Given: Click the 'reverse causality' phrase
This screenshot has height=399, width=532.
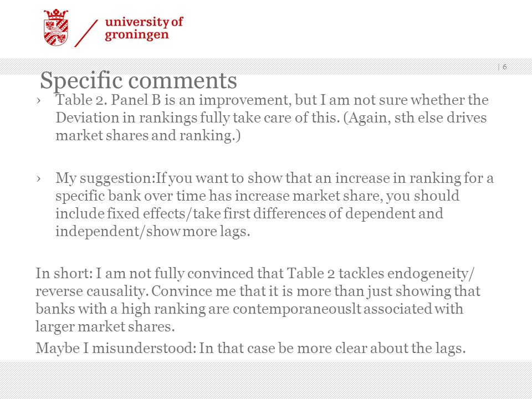Looking at the screenshot, I should point(91,291).
